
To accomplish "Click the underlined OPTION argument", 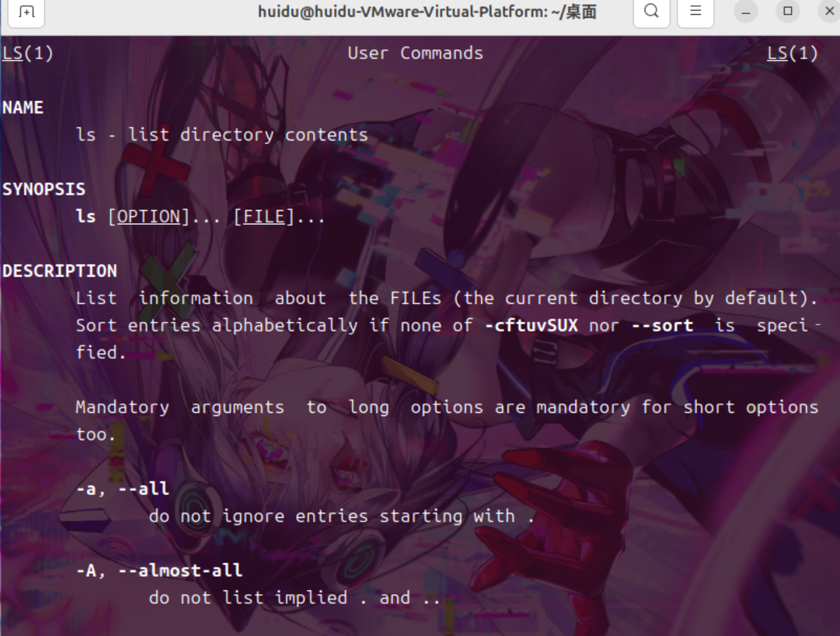I will [x=149, y=217].
